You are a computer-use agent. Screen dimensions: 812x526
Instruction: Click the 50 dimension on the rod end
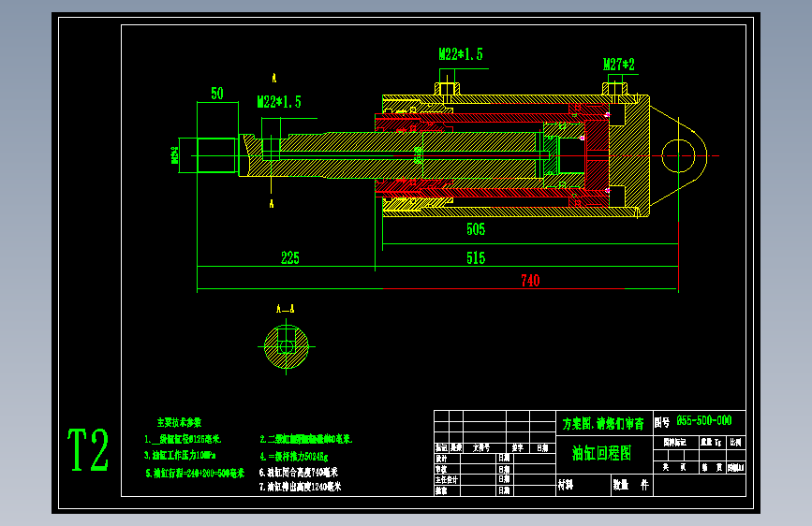[217, 94]
